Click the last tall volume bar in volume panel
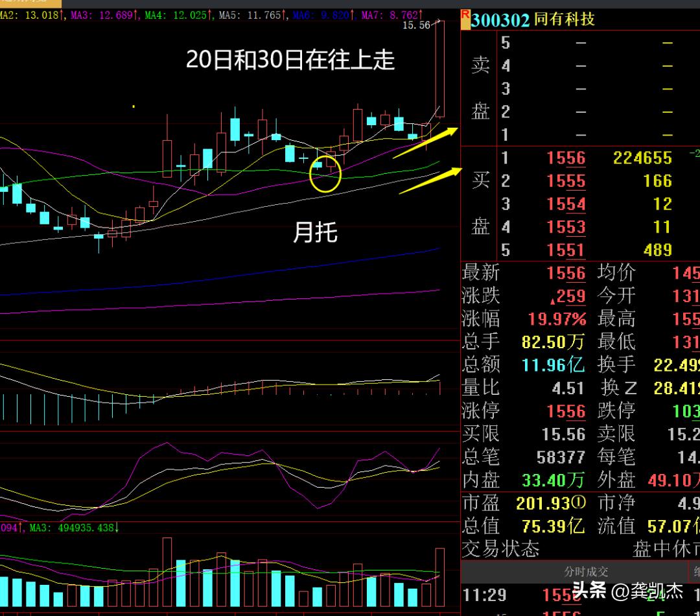The image size is (700, 616). (439, 577)
